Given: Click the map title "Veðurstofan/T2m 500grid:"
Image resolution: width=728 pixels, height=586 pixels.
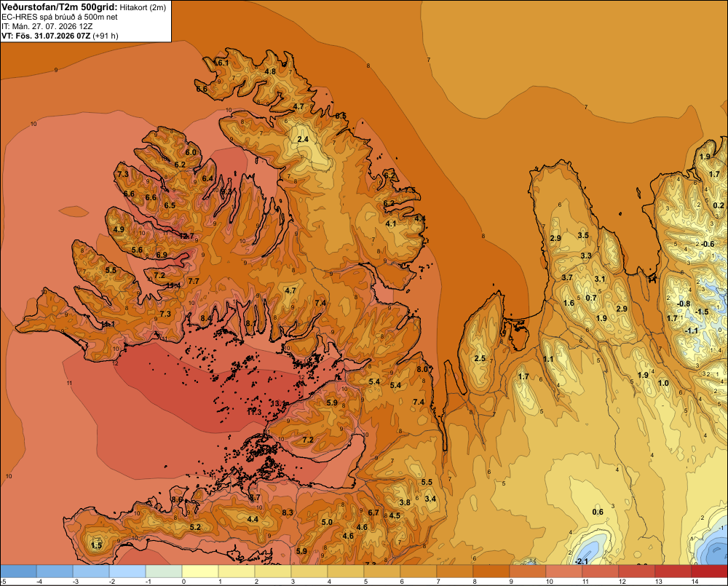Looking at the screenshot, I should (x=60, y=7).
